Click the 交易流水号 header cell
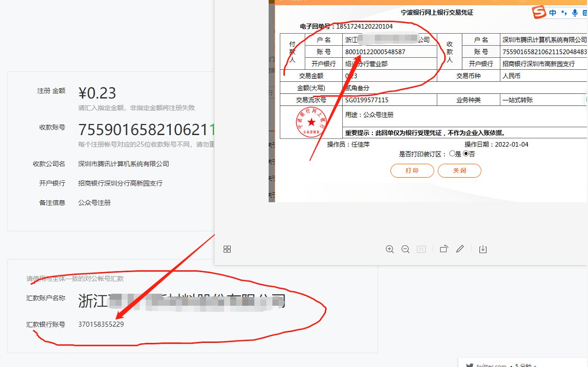The height and width of the screenshot is (367, 588). pyautogui.click(x=311, y=100)
